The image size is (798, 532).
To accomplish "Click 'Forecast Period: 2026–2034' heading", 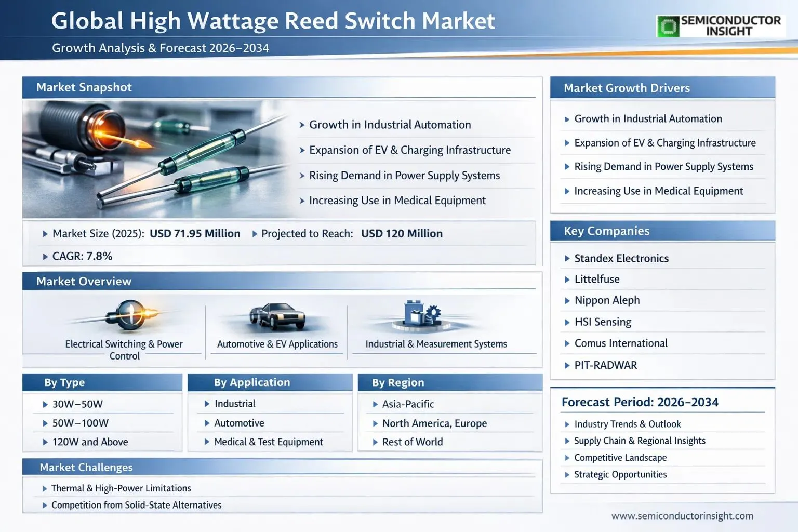I will click(x=640, y=402).
